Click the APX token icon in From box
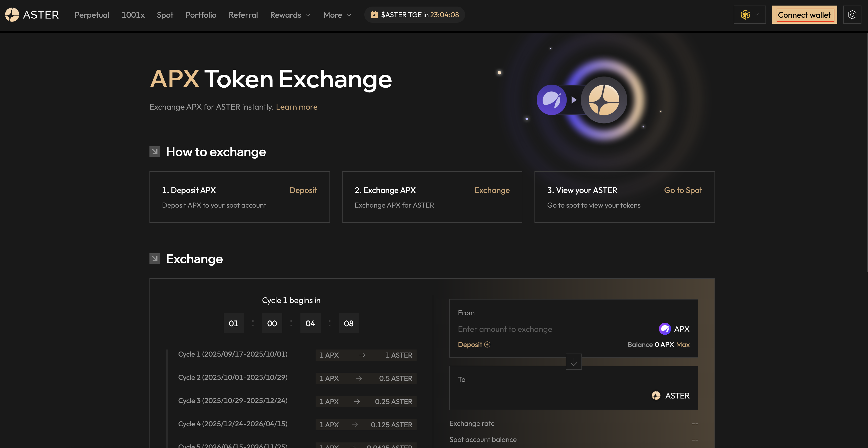This screenshot has height=448, width=868. pos(665,329)
